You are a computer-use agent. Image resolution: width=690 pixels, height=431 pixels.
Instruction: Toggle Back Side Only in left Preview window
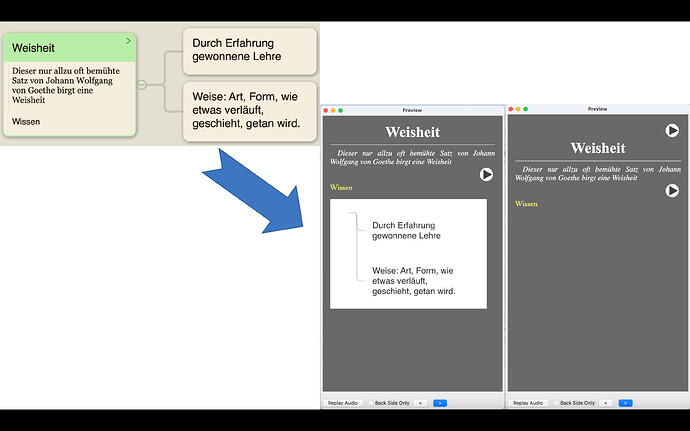coord(371,403)
